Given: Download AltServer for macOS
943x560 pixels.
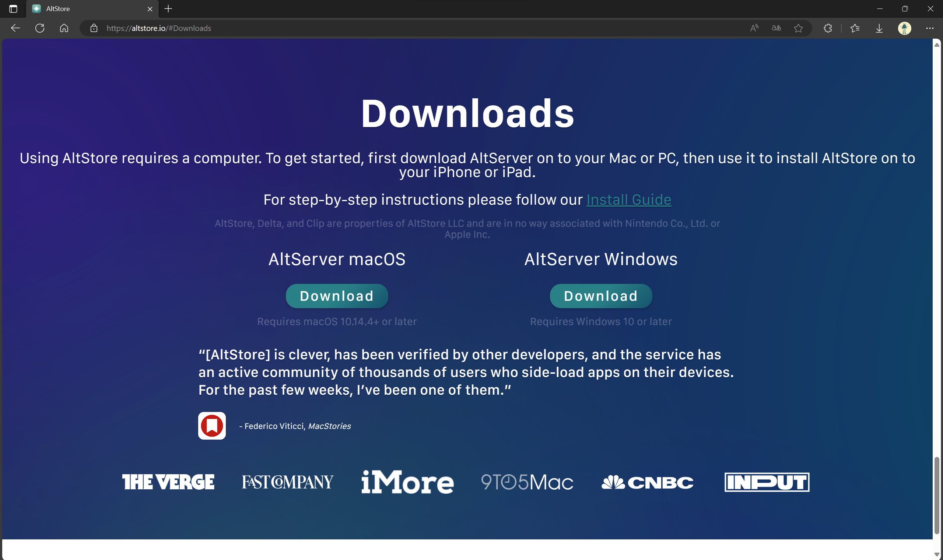Looking at the screenshot, I should click(337, 296).
